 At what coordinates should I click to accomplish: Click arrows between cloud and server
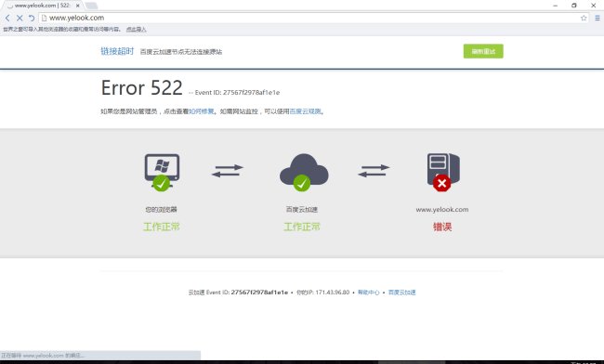click(374, 171)
